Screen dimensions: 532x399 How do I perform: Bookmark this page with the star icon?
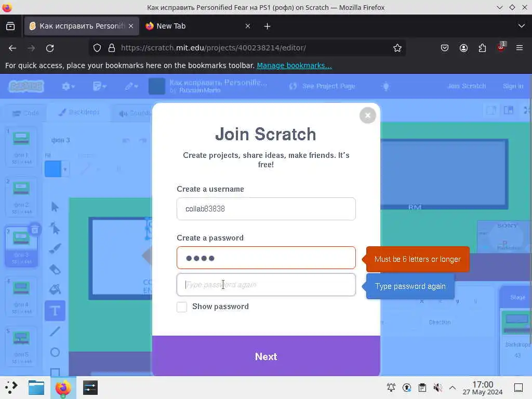[x=397, y=48]
